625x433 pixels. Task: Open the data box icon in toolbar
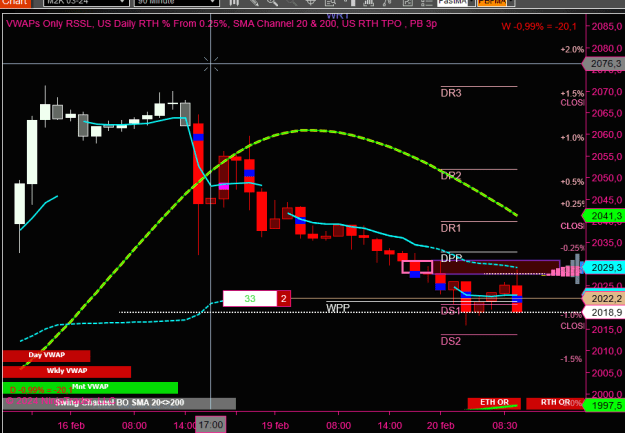pos(330,2)
